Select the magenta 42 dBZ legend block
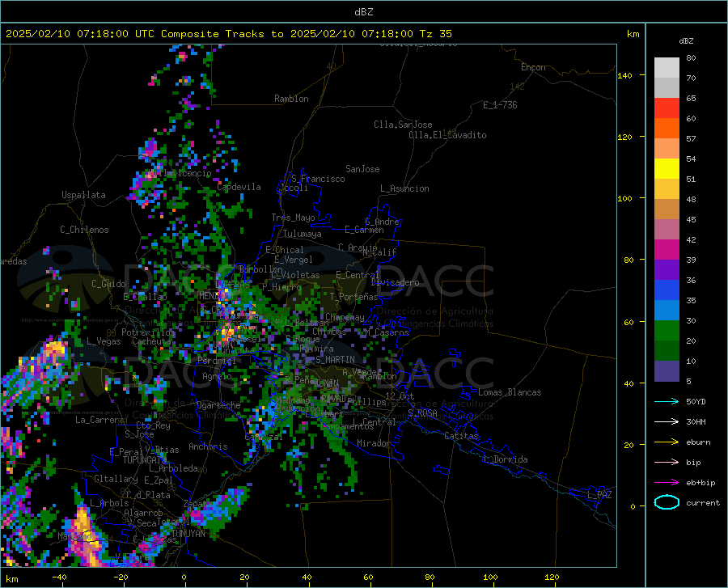728x588 pixels. pyautogui.click(x=667, y=249)
